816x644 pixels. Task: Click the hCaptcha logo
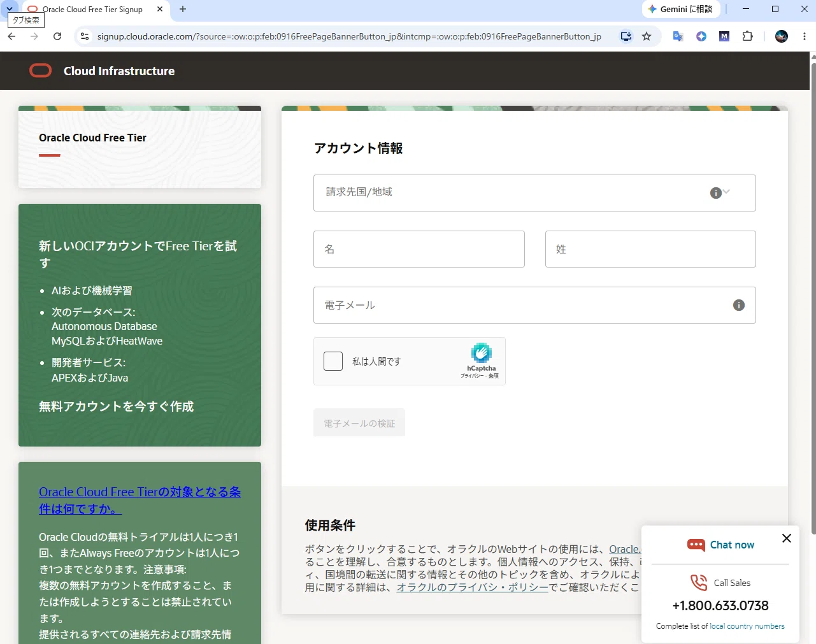click(x=482, y=352)
